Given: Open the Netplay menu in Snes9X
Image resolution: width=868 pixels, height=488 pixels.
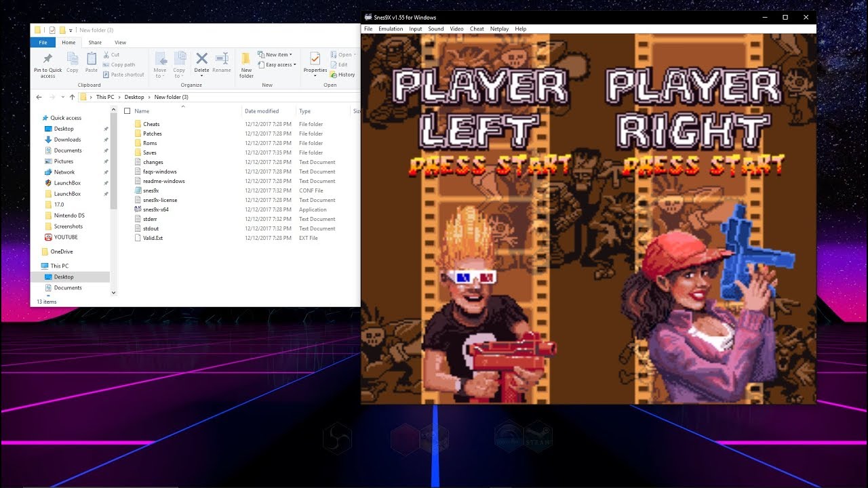Looking at the screenshot, I should 500,29.
